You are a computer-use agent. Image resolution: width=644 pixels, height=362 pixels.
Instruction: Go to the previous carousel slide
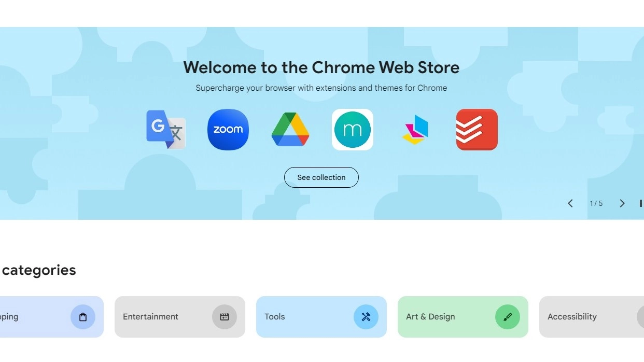570,203
